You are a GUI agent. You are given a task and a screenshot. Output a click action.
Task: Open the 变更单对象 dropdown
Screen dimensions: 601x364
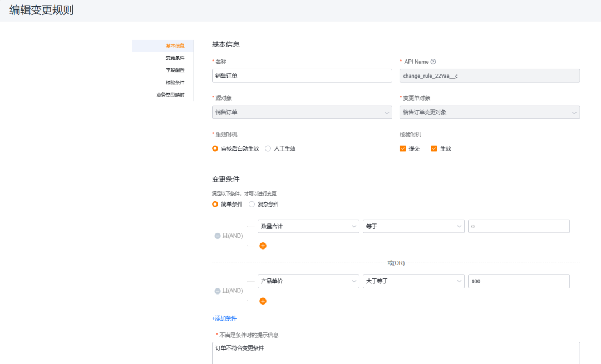(490, 112)
